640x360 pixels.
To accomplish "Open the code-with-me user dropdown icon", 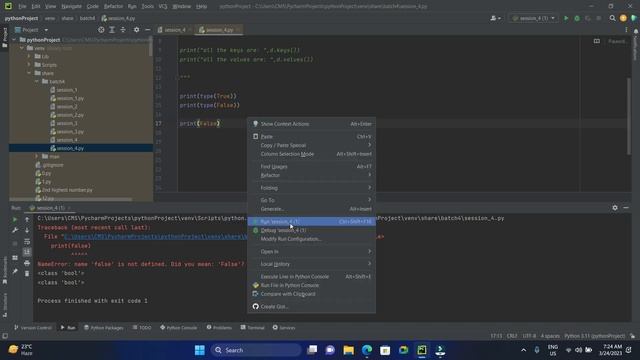I will tap(496, 18).
